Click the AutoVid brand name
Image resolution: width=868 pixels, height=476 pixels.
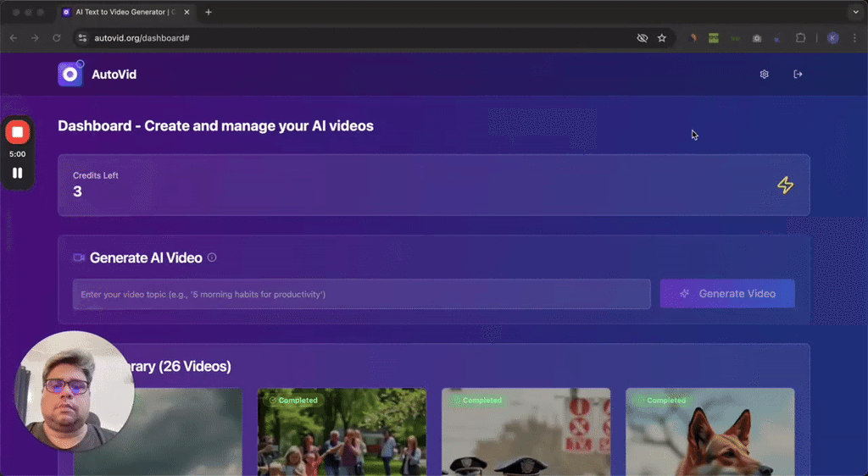pyautogui.click(x=114, y=75)
